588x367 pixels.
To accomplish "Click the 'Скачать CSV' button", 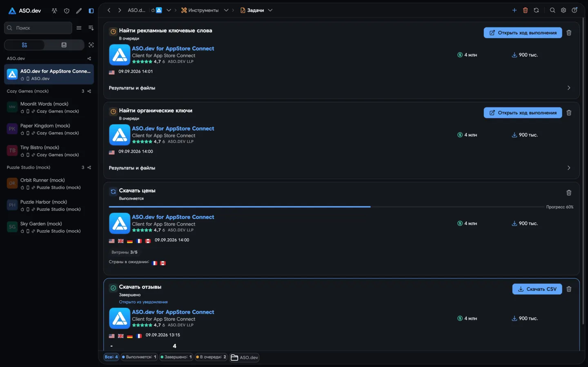I will 537,289.
